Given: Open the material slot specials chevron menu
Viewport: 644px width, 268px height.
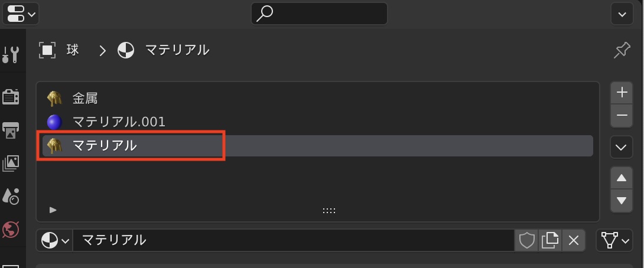Looking at the screenshot, I should tap(621, 147).
